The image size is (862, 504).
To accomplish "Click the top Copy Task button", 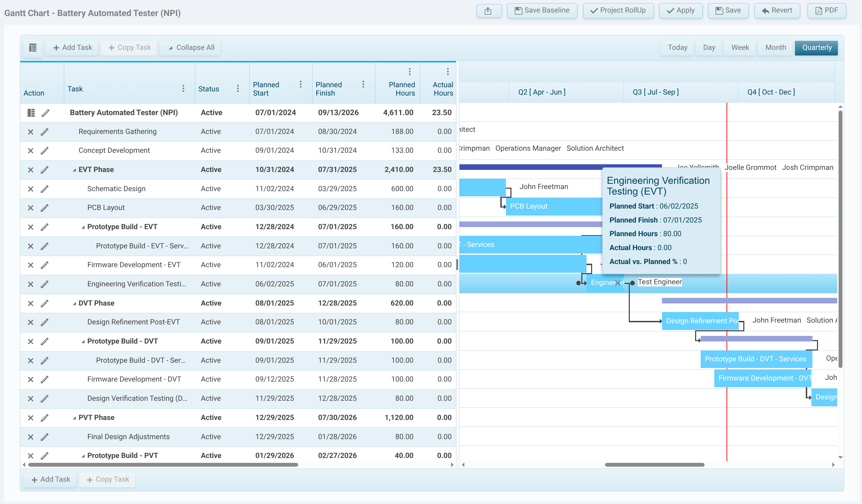I will point(129,48).
